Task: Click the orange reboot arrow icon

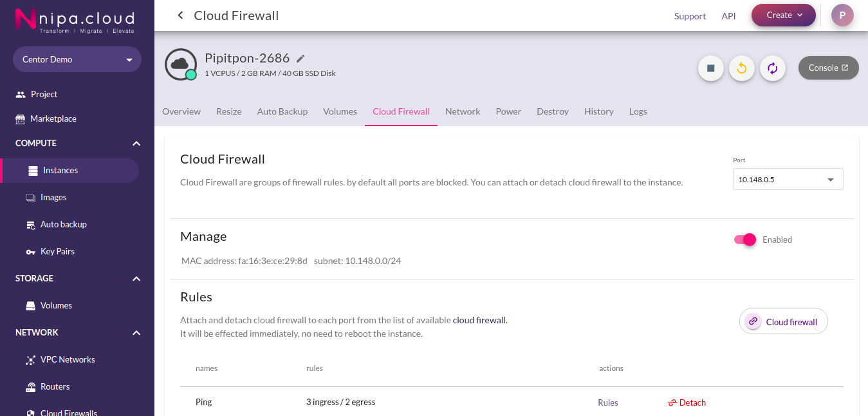Action: (x=742, y=68)
